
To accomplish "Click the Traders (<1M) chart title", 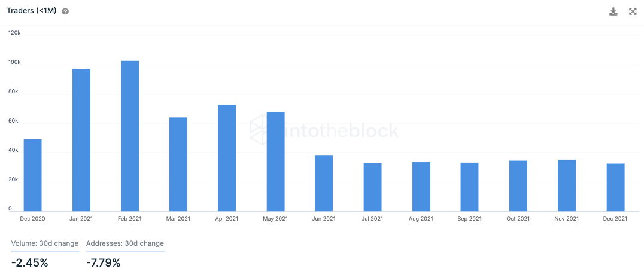I will pos(31,11).
